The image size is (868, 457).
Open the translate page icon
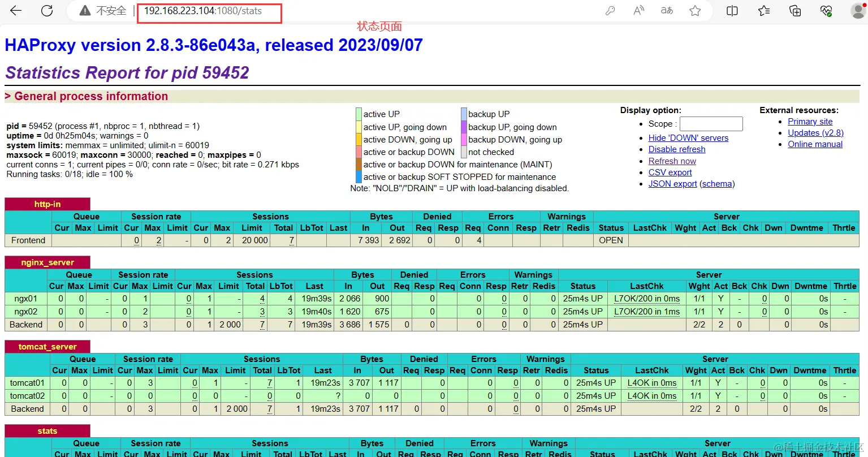click(667, 11)
